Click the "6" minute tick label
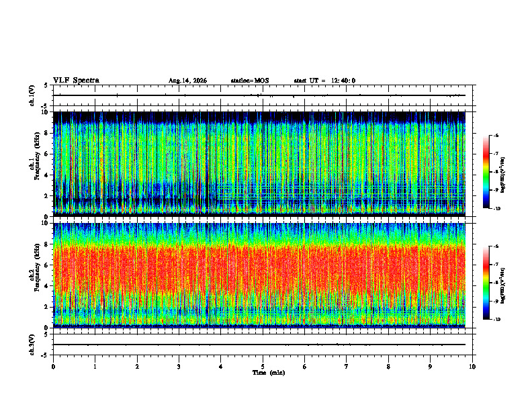The width and height of the screenshot is (532, 411). pyautogui.click(x=305, y=367)
